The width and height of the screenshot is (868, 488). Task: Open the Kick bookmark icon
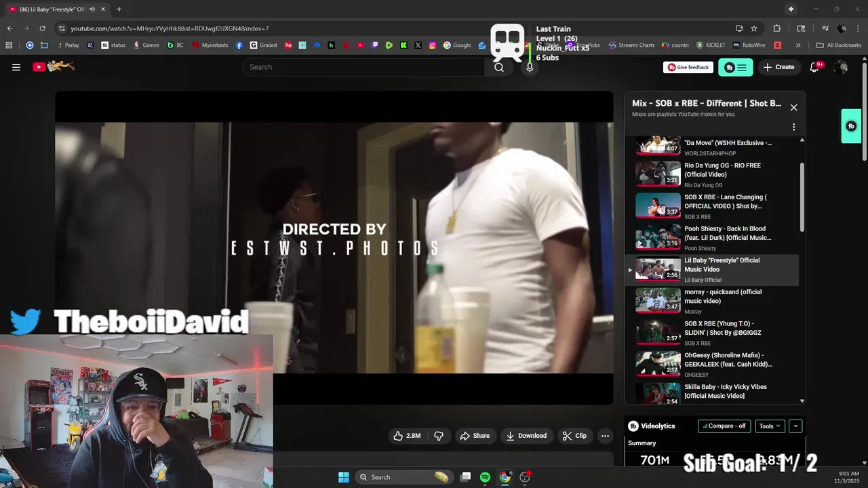[x=403, y=45]
